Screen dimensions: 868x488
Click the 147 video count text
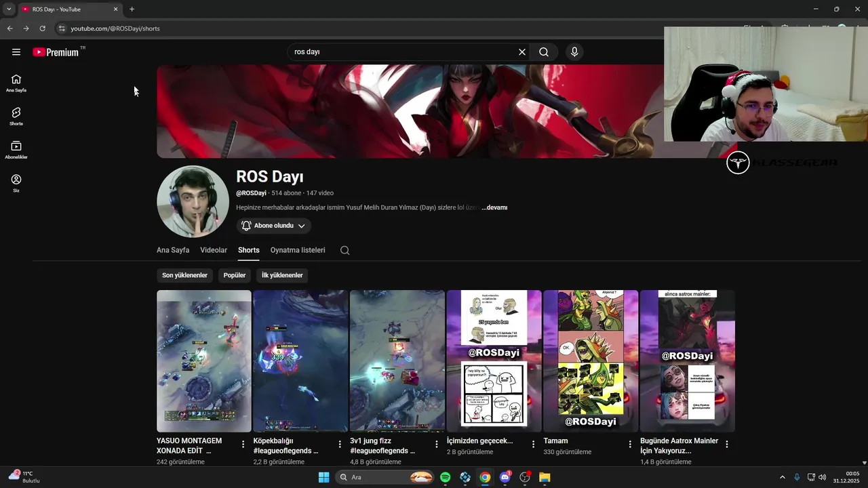320,193
